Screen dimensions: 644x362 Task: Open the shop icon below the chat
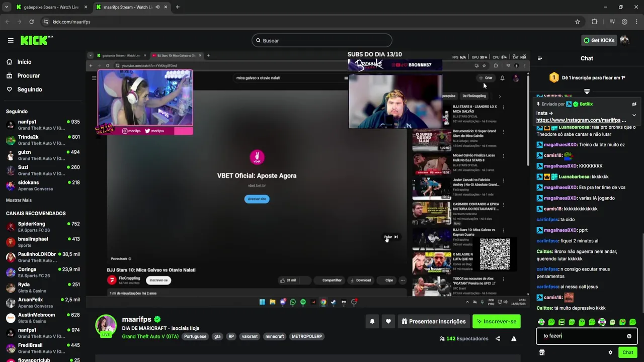(542, 352)
